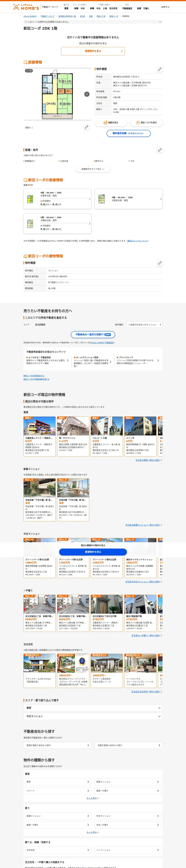Open the 4階 40.0m² room card
Viewport: 186px width, 868px height.
[57, 199]
